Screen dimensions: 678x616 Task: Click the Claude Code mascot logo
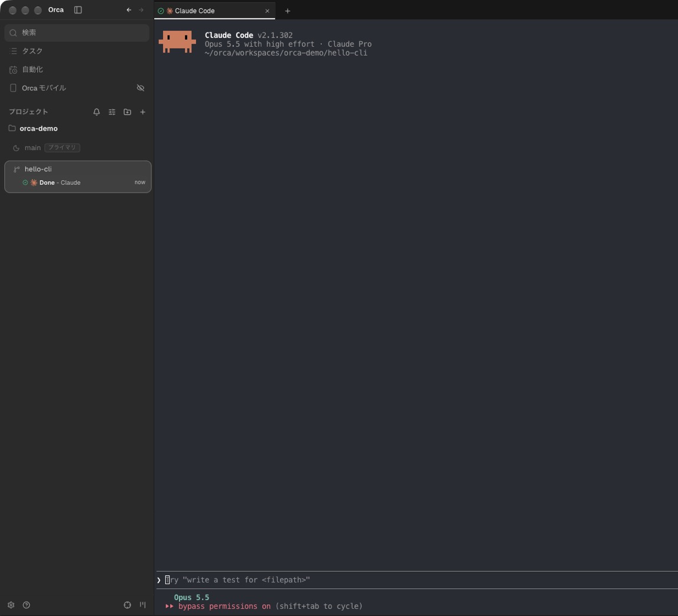(x=177, y=41)
